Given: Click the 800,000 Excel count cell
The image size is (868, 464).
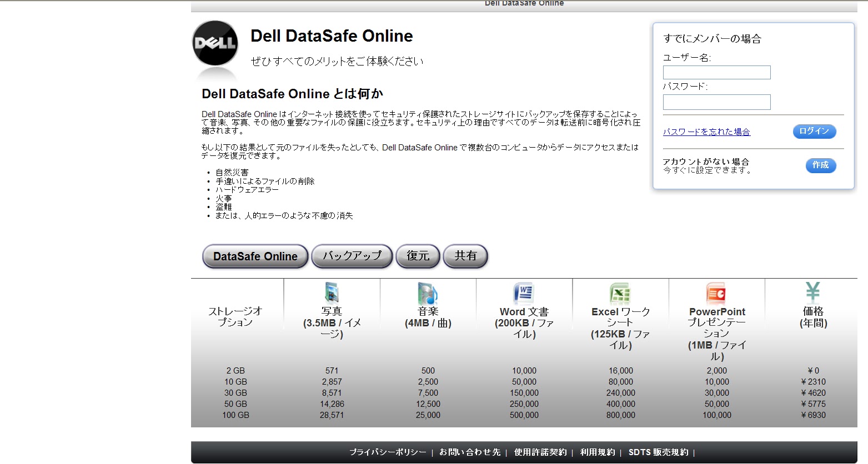Looking at the screenshot, I should pyautogui.click(x=620, y=415).
